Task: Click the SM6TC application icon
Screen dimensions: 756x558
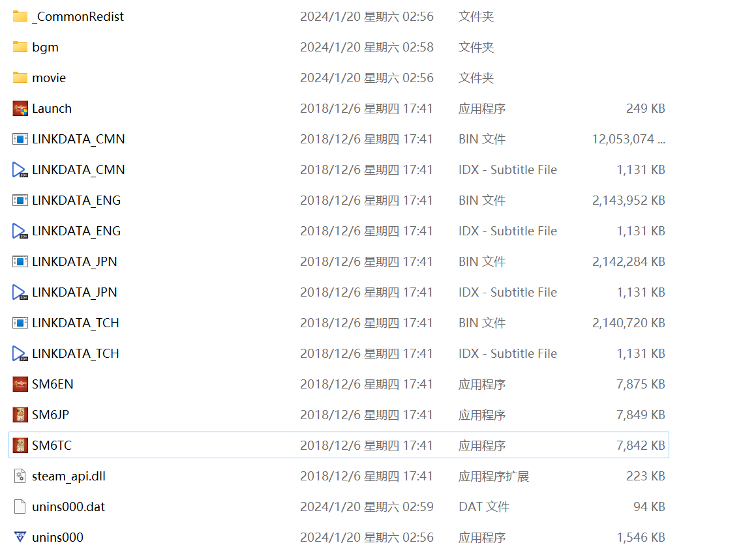Action: pyautogui.click(x=20, y=445)
